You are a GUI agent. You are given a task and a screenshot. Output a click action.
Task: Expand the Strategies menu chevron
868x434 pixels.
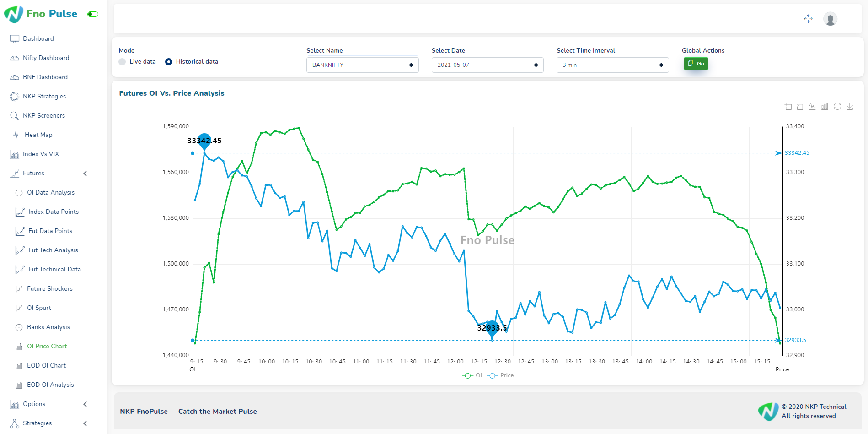(85, 423)
